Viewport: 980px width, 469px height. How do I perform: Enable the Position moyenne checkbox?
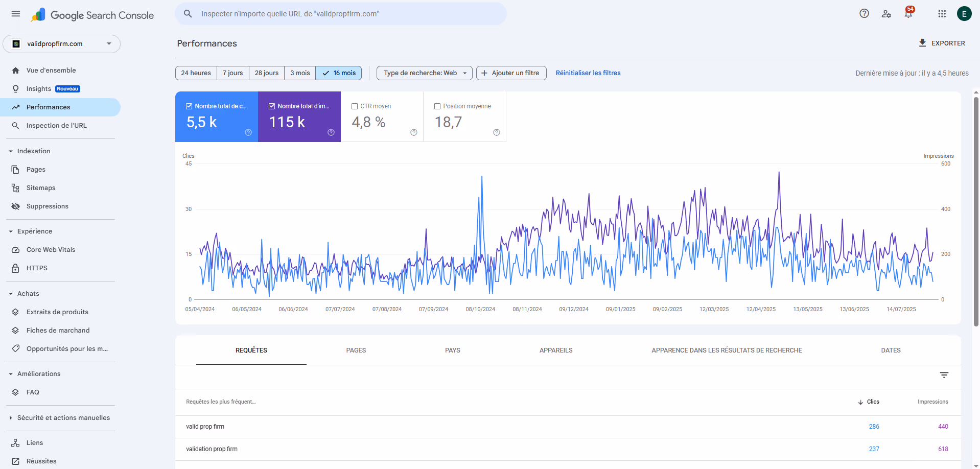coord(437,106)
